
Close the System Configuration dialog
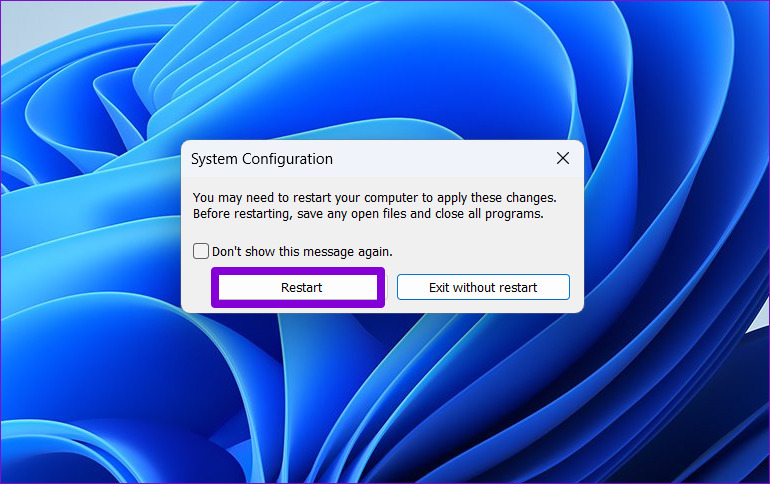point(563,158)
